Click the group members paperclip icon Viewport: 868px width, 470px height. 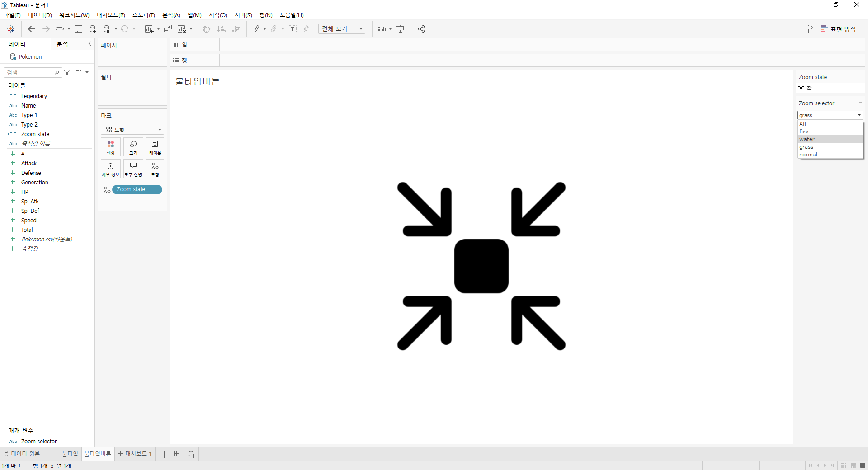(x=274, y=29)
